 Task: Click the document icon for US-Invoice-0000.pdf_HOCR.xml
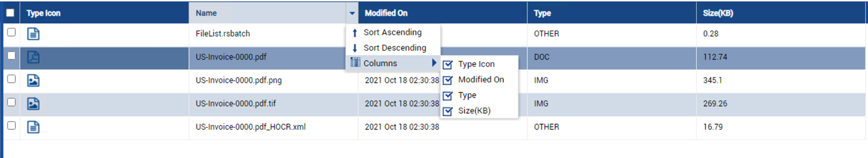[x=33, y=127]
